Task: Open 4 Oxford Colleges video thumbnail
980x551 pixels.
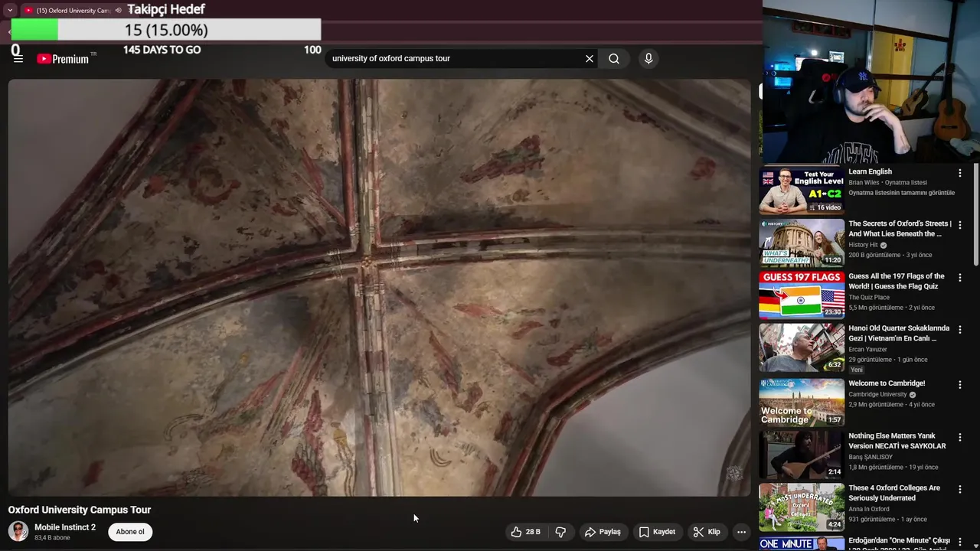Action: coord(802,507)
